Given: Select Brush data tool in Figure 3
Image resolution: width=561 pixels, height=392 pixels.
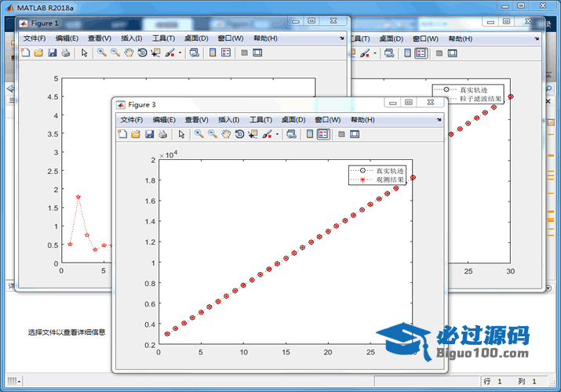Looking at the screenshot, I should 267,134.
